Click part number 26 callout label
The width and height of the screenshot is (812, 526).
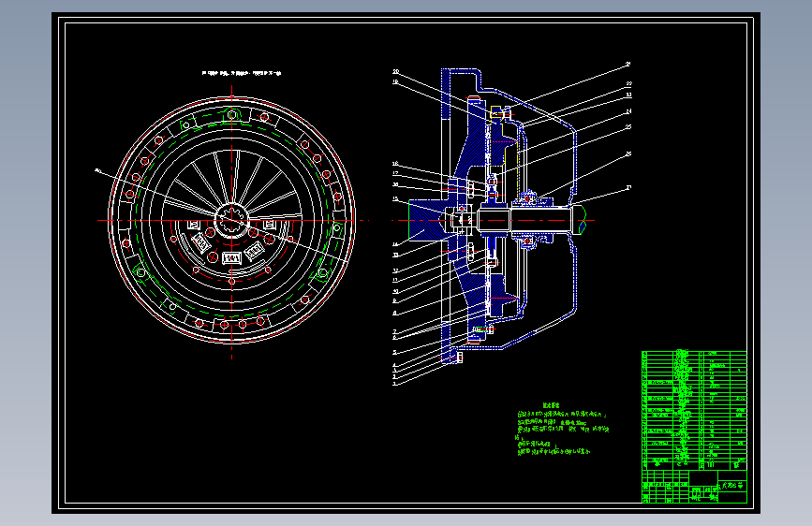[x=628, y=153]
